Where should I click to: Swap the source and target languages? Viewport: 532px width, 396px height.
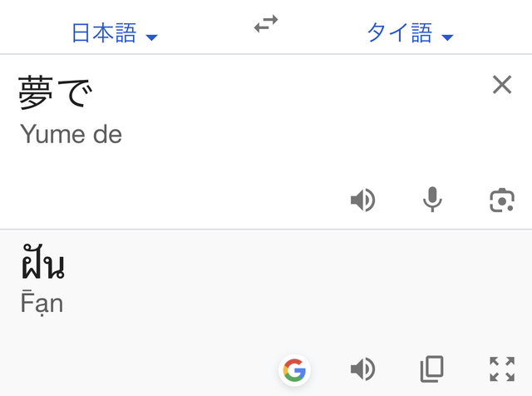tap(266, 23)
